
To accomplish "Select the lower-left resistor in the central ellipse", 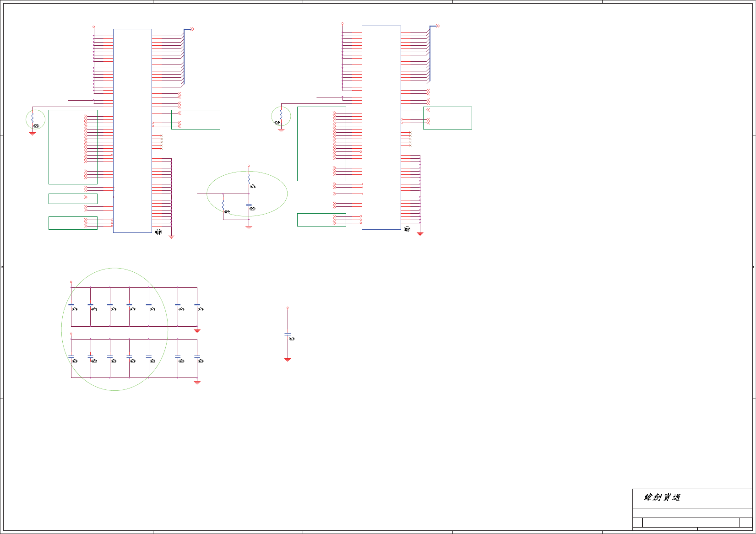I will tap(223, 205).
